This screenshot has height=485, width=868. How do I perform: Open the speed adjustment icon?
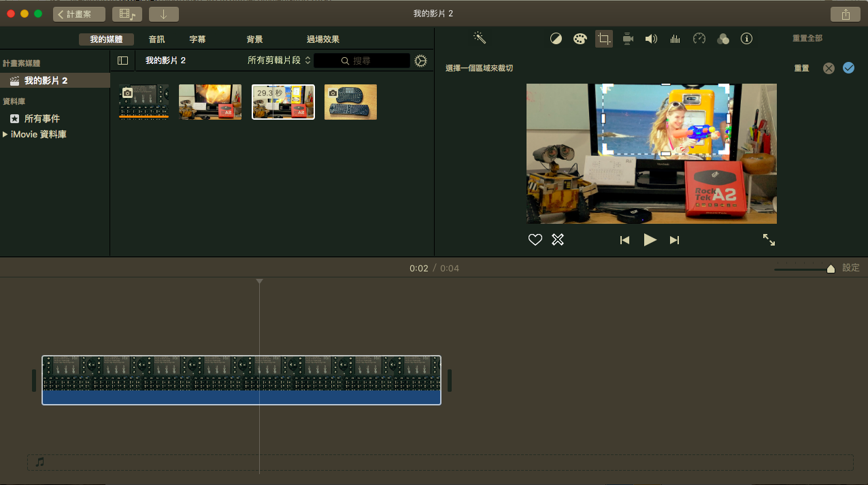coord(699,39)
